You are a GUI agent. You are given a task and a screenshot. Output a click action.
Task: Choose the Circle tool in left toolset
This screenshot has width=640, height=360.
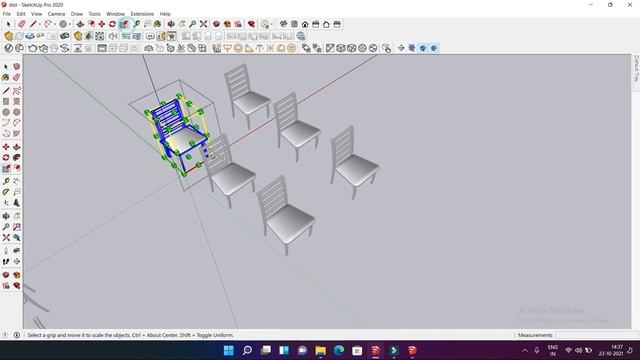pos(6,112)
